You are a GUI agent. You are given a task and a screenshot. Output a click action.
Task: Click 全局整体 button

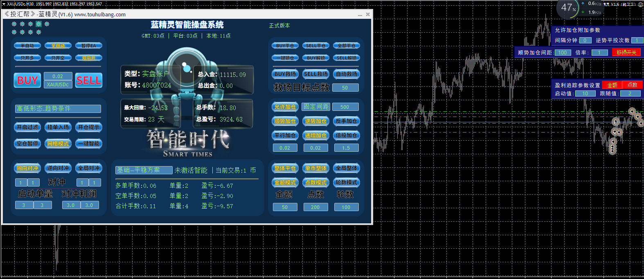[347, 168]
